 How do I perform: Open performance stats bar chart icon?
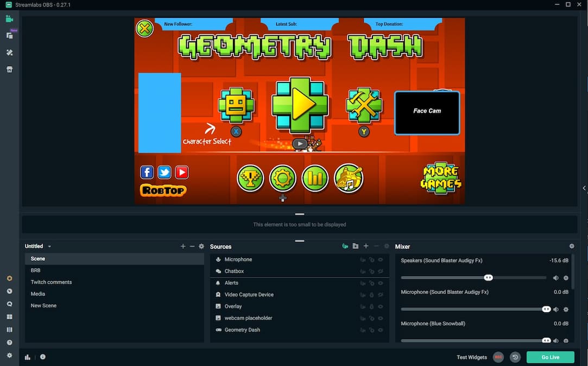point(28,357)
